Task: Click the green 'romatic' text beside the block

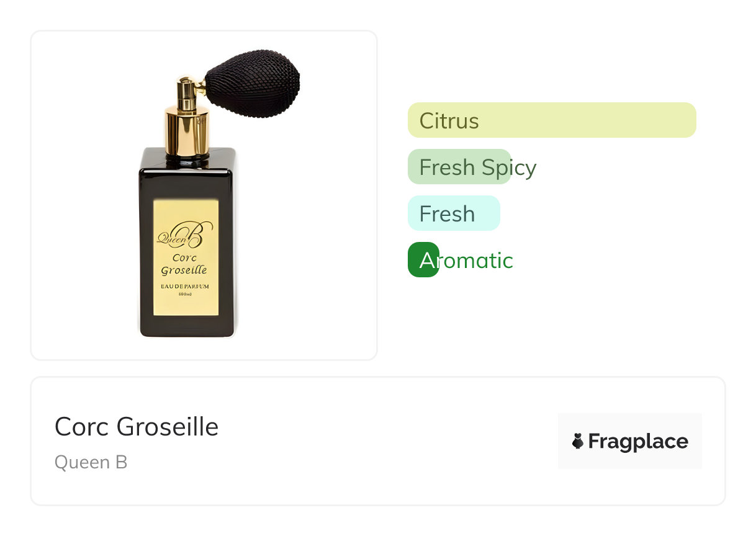Action: click(477, 261)
